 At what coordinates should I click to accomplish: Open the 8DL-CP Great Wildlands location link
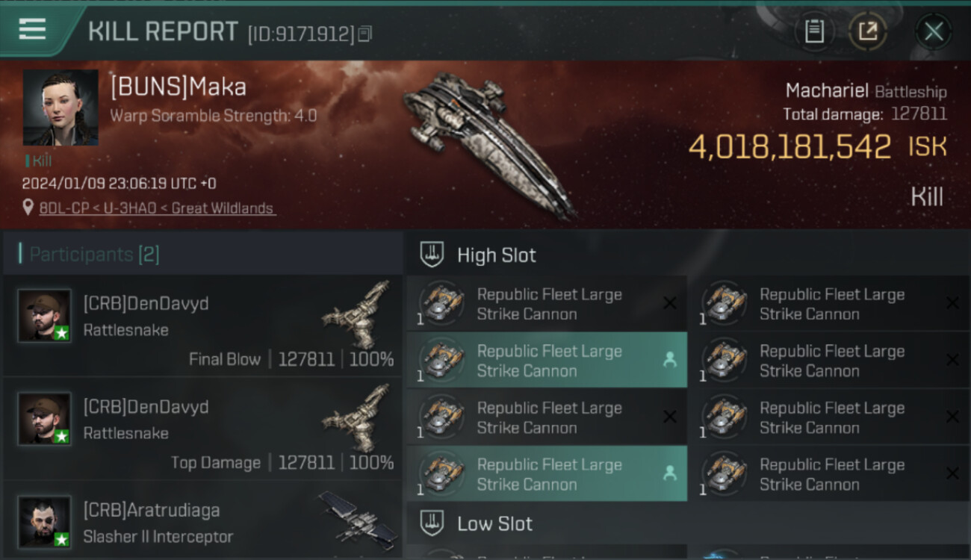click(157, 208)
